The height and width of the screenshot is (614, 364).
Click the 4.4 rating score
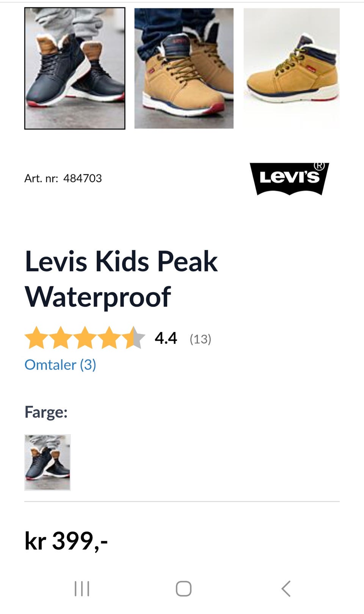(x=166, y=338)
